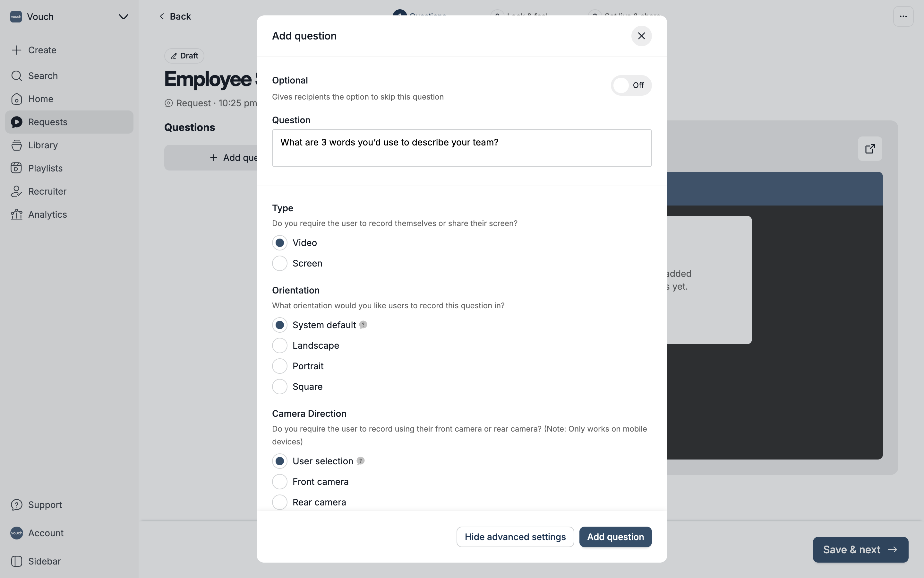The height and width of the screenshot is (578, 924).
Task: Close the Add question dialog
Action: pyautogui.click(x=641, y=36)
